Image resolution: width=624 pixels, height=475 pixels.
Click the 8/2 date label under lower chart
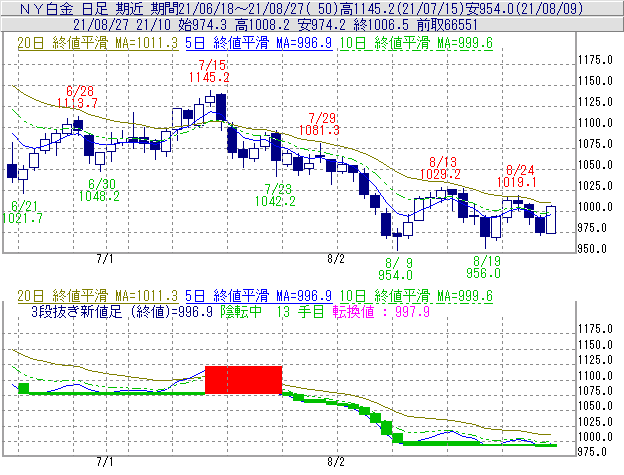pos(335,462)
